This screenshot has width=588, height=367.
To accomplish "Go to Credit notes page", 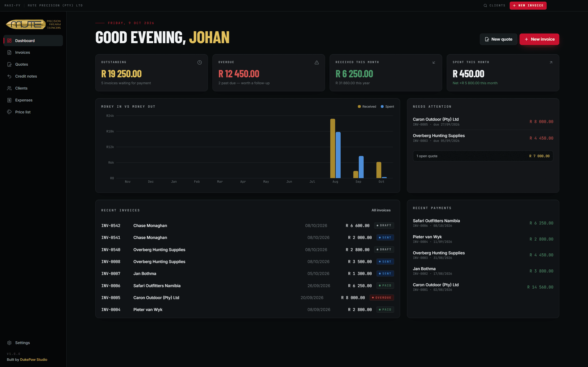I will pos(33,76).
